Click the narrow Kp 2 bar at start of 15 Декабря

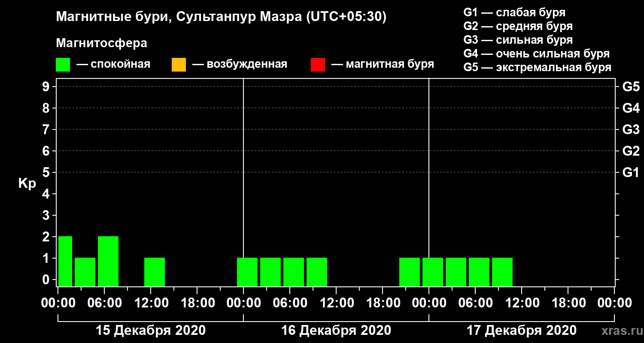[x=65, y=261]
